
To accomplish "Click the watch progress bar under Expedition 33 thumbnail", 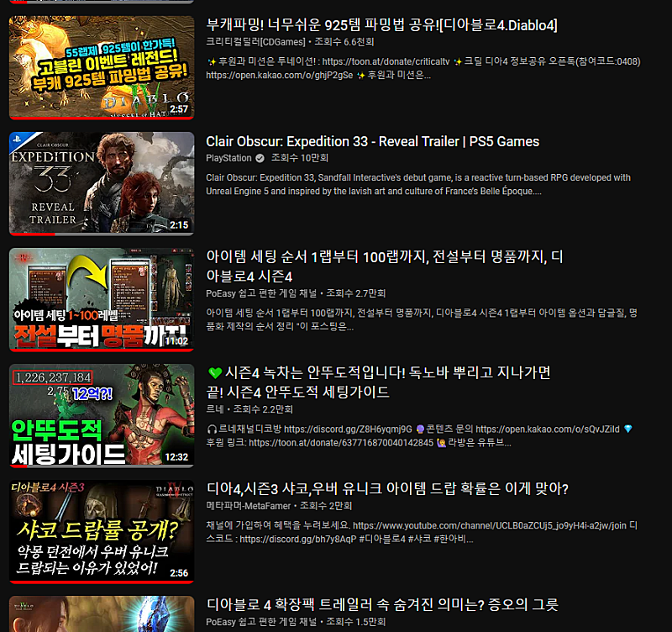I will (102, 234).
